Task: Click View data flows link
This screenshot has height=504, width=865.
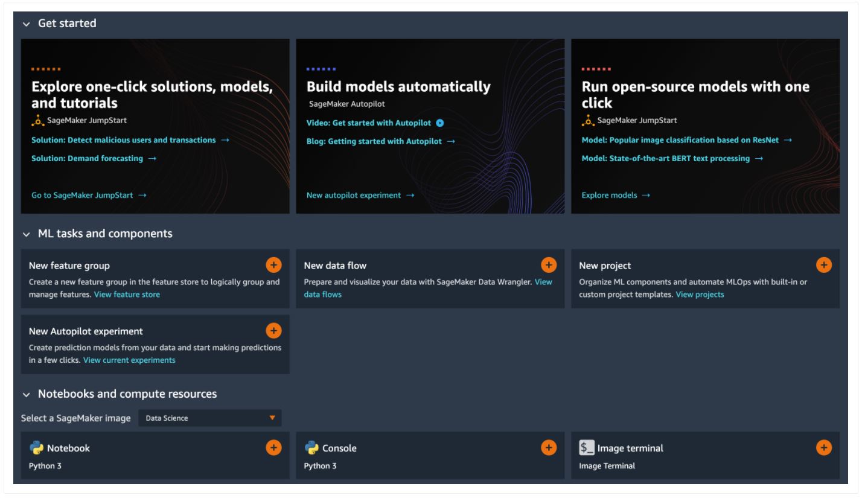Action: tap(428, 289)
